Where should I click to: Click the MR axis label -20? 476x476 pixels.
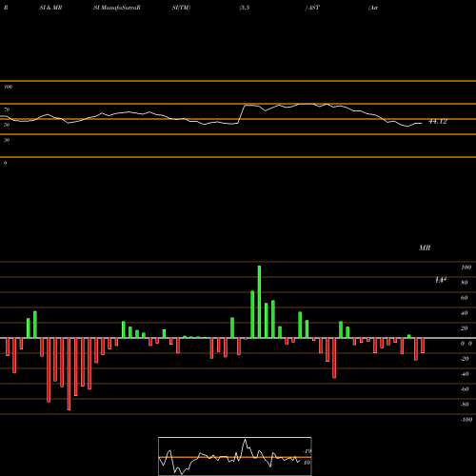click(x=465, y=359)
